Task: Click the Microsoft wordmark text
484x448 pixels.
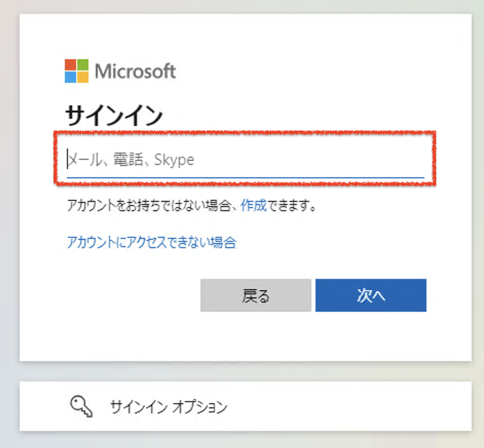Action: [x=135, y=71]
